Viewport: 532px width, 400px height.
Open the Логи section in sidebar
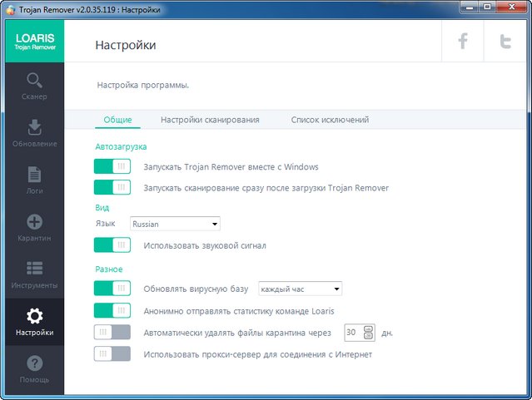coord(34,180)
